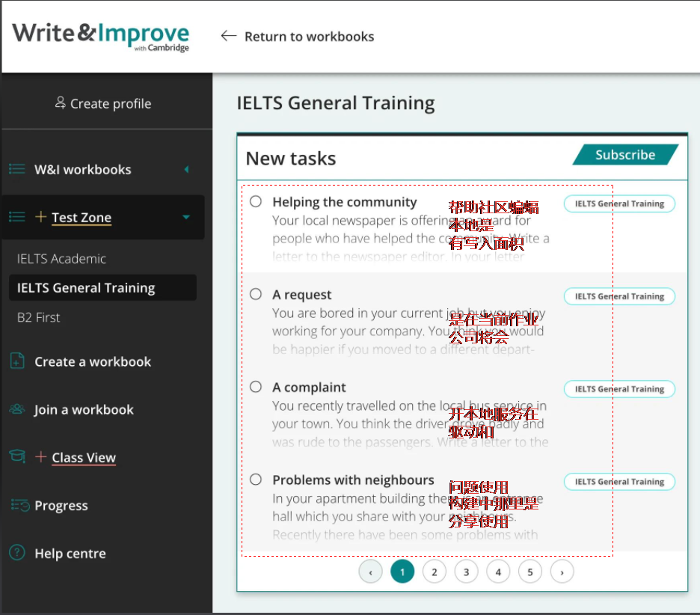700x615 pixels.
Task: Click IELTS General Training tag on Problems with neighbours
Action: tap(619, 482)
